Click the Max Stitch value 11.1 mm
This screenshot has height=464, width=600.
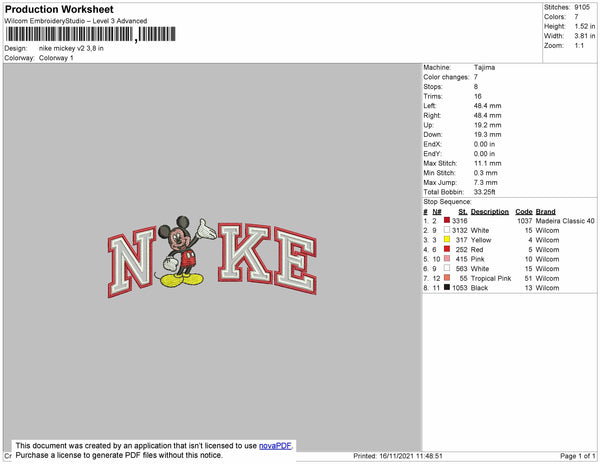pos(488,163)
